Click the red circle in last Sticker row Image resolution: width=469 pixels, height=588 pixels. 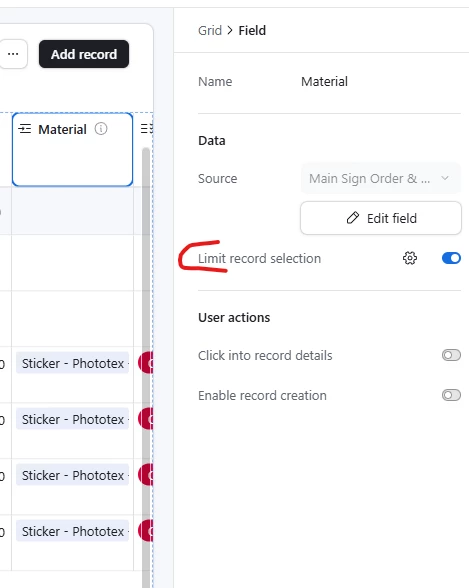click(146, 531)
